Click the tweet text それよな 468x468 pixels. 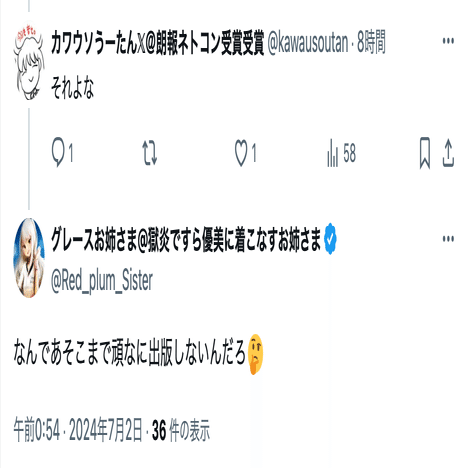pyautogui.click(x=72, y=88)
